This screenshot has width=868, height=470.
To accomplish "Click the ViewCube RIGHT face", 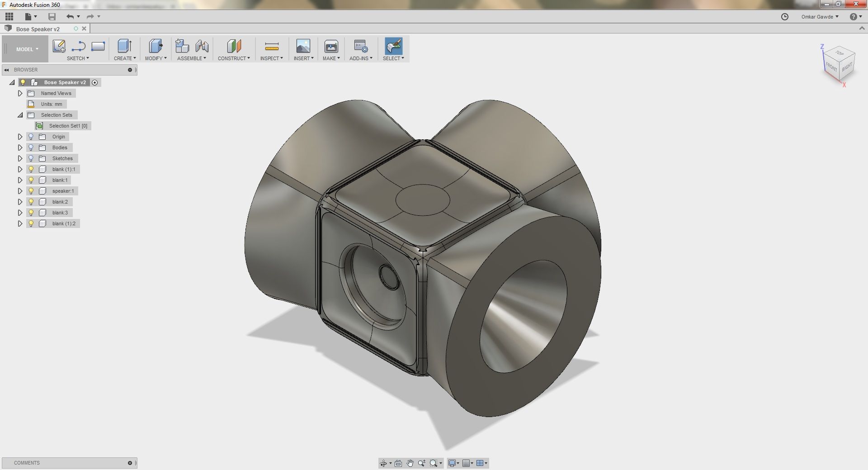I will (847, 67).
